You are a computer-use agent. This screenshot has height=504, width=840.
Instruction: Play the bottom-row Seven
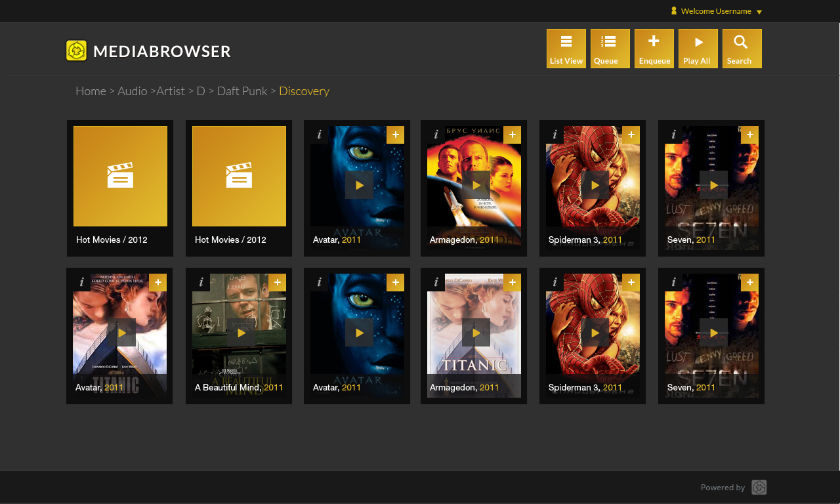coord(713,333)
